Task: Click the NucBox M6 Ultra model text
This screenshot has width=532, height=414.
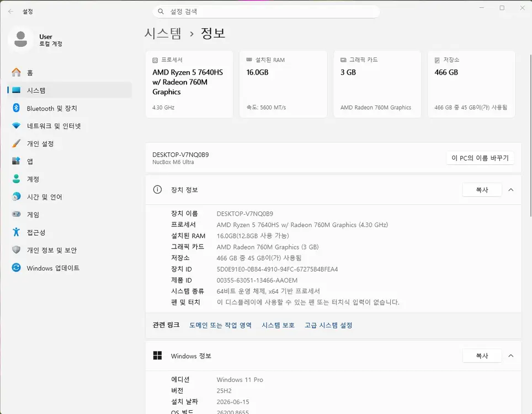Action: click(173, 162)
